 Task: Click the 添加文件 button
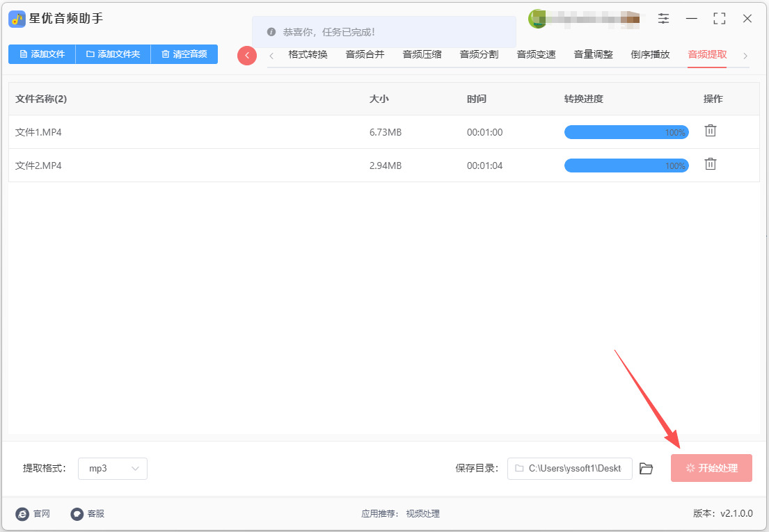tap(42, 54)
